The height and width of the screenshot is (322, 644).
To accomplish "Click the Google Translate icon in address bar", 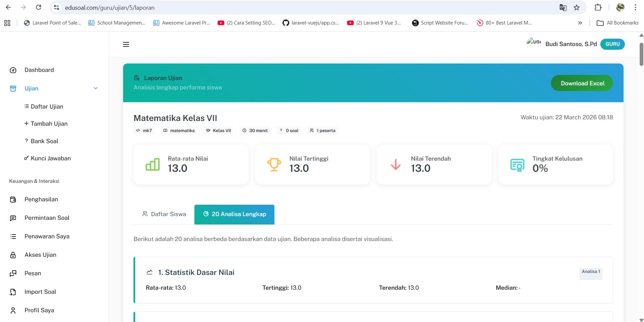I will click(563, 7).
